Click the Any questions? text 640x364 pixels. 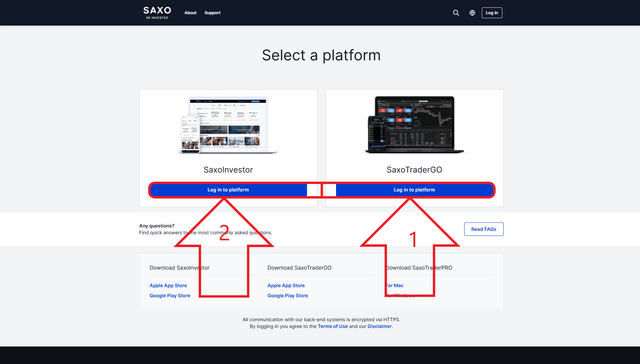[x=157, y=226]
